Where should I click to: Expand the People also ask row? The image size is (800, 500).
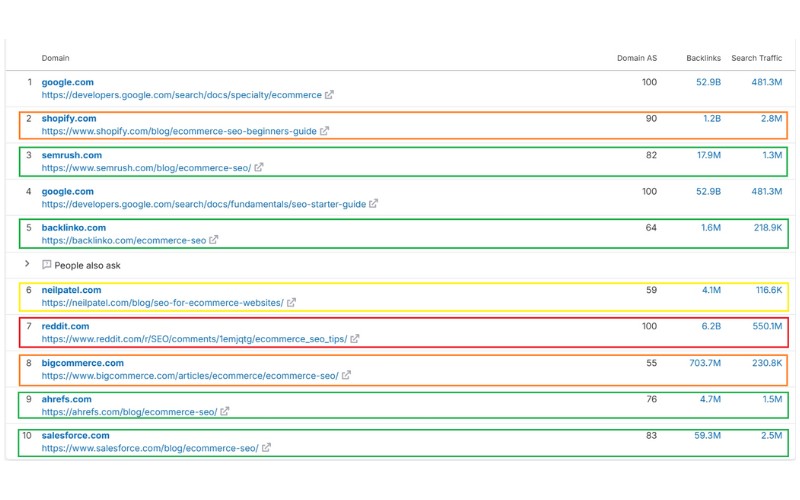coord(27,264)
